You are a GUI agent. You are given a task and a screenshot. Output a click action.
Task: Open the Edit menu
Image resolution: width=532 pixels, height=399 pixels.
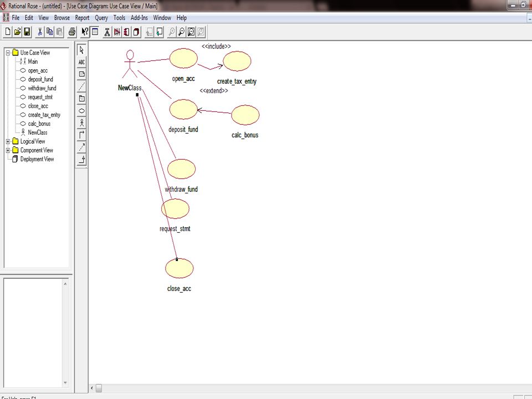(29, 18)
